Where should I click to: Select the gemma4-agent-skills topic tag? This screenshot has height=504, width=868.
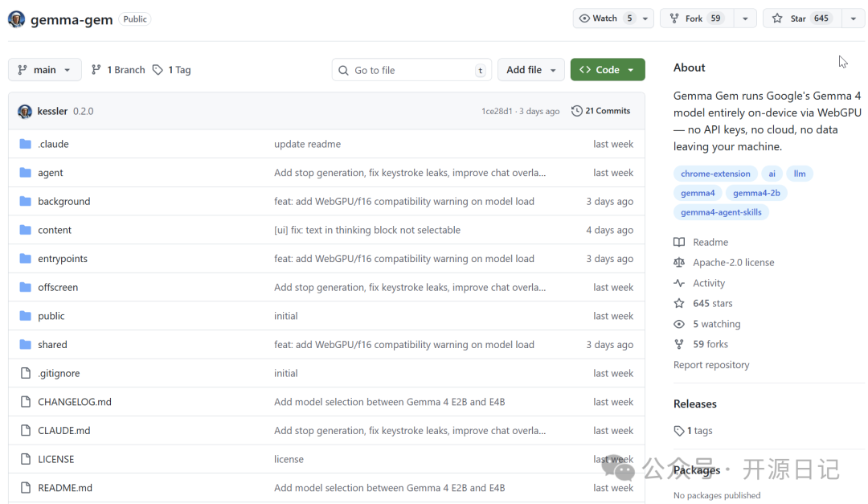tap(721, 212)
